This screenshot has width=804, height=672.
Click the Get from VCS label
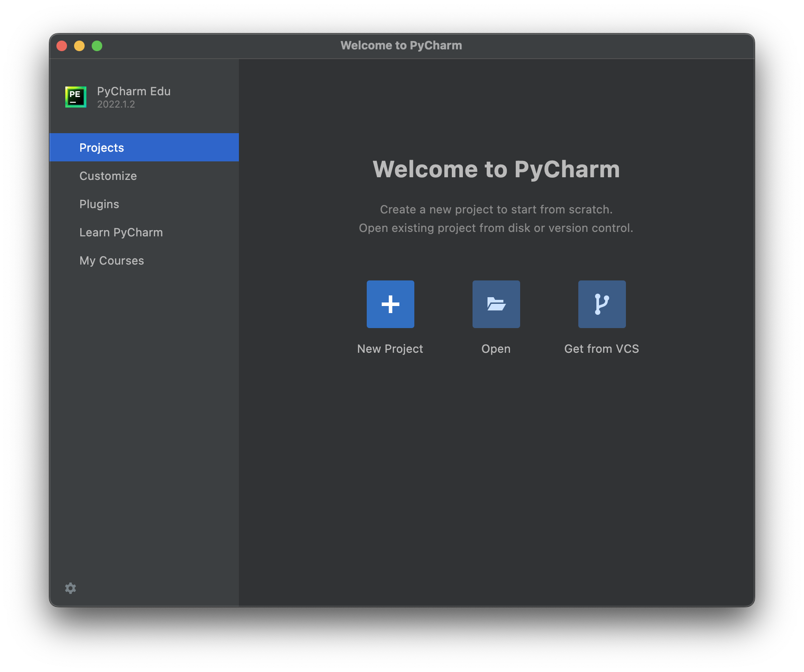602,349
